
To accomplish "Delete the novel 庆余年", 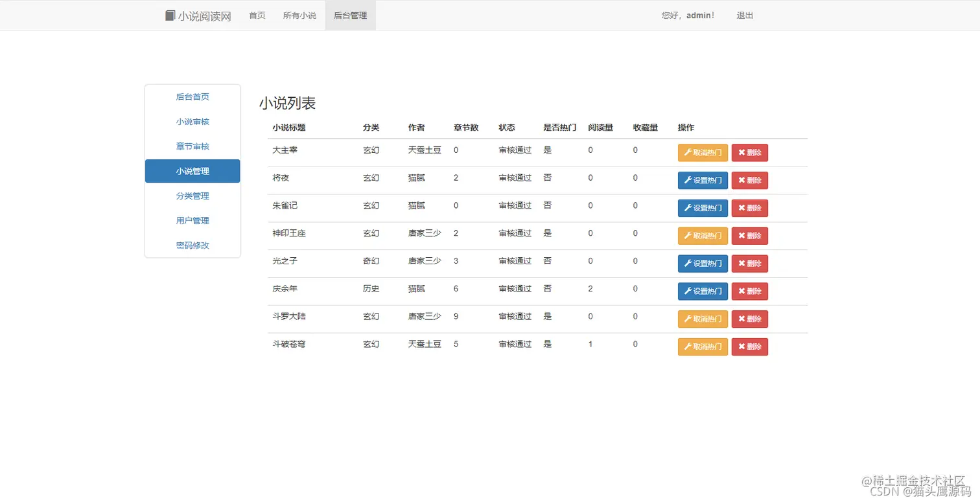I will point(749,291).
